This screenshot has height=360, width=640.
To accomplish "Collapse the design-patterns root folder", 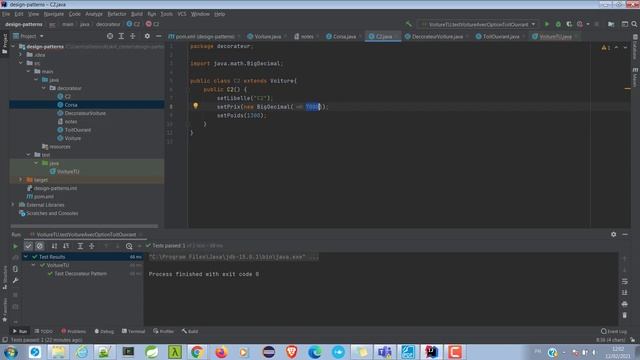I will pyautogui.click(x=13, y=47).
